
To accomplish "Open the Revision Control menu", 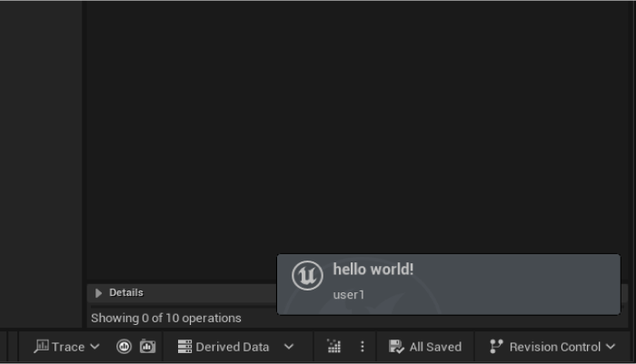I will point(552,347).
